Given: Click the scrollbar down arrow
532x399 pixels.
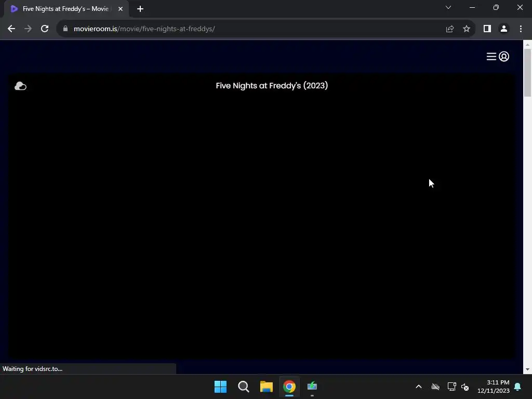Looking at the screenshot, I should [x=527, y=369].
